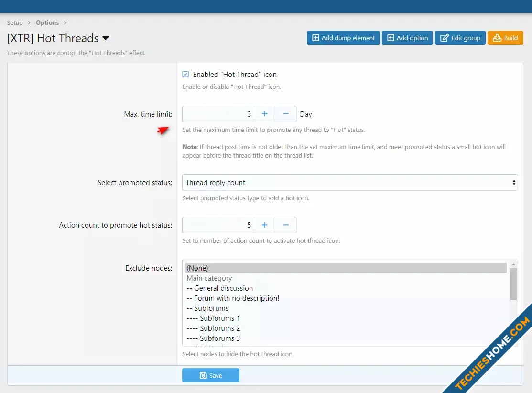Image resolution: width=532 pixels, height=393 pixels.
Task: Click the Add option button
Action: click(407, 38)
